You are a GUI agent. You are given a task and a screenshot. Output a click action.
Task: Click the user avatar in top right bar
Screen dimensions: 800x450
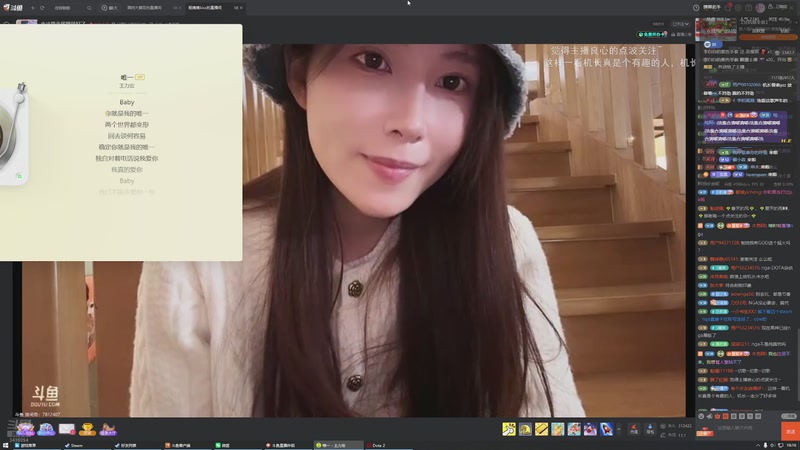point(760,8)
